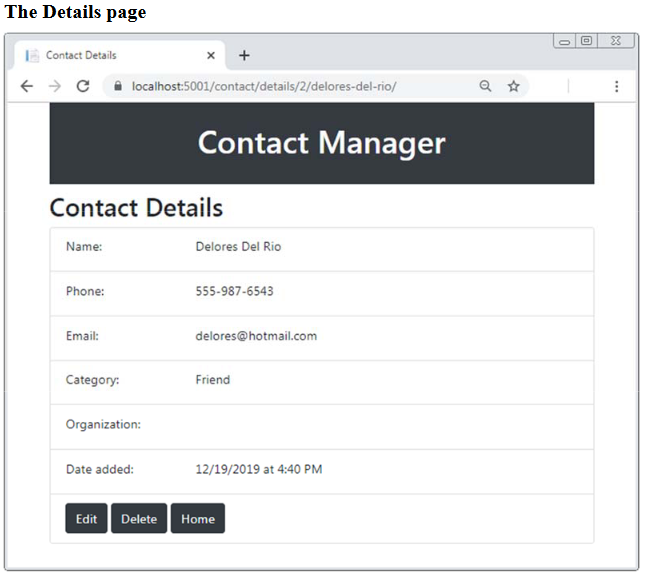Click the name value Delores Del Rio

click(x=238, y=246)
